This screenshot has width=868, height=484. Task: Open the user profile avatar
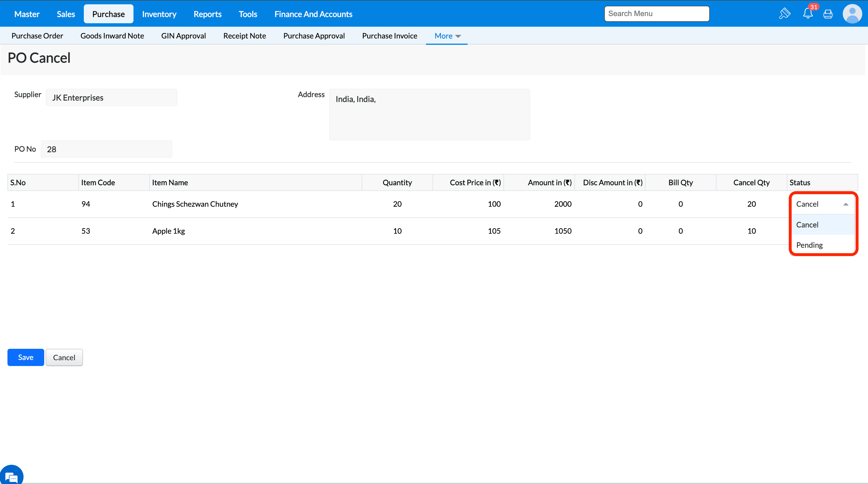pyautogui.click(x=852, y=14)
